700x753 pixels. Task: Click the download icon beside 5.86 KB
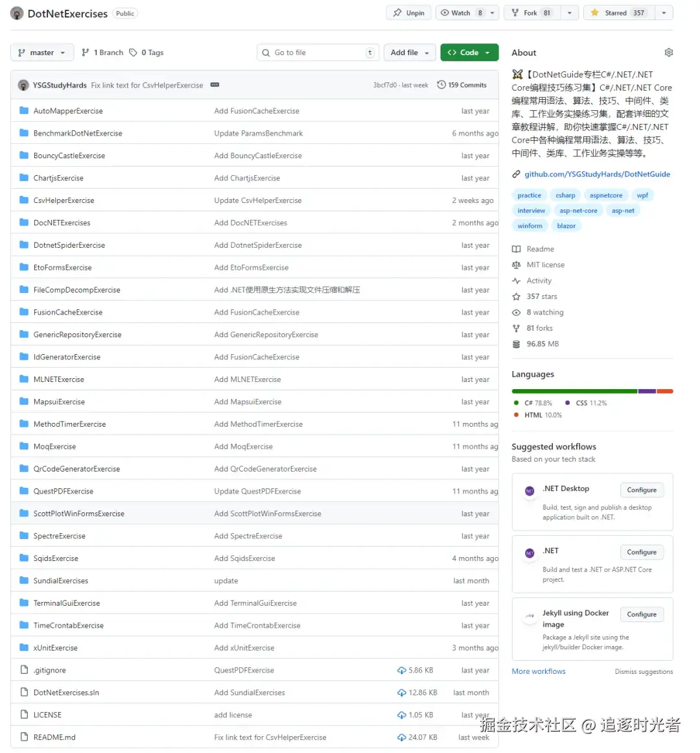coord(402,670)
